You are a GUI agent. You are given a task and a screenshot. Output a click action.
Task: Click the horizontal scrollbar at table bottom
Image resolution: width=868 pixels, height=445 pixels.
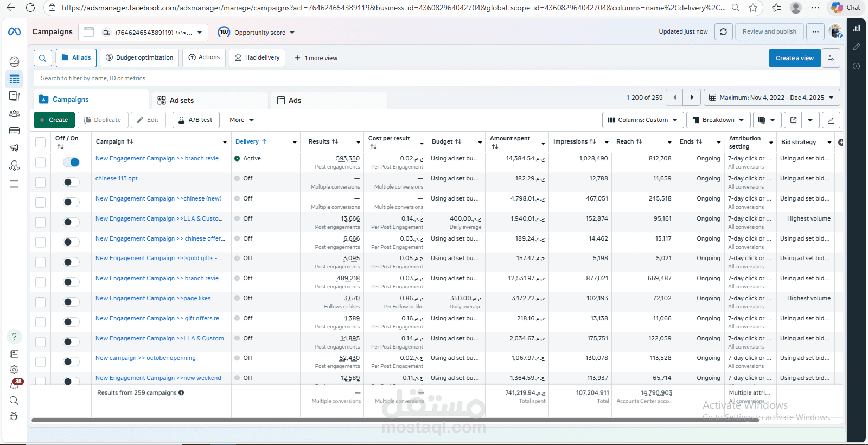point(395,420)
